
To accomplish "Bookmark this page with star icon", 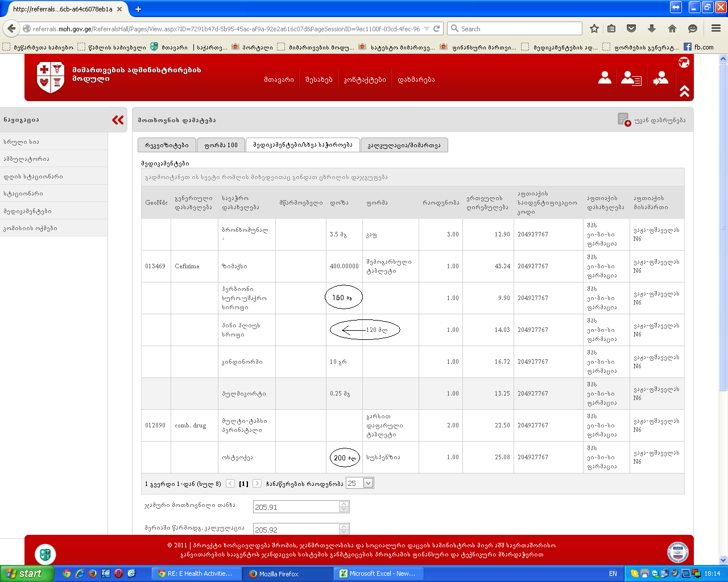I will pyautogui.click(x=594, y=28).
